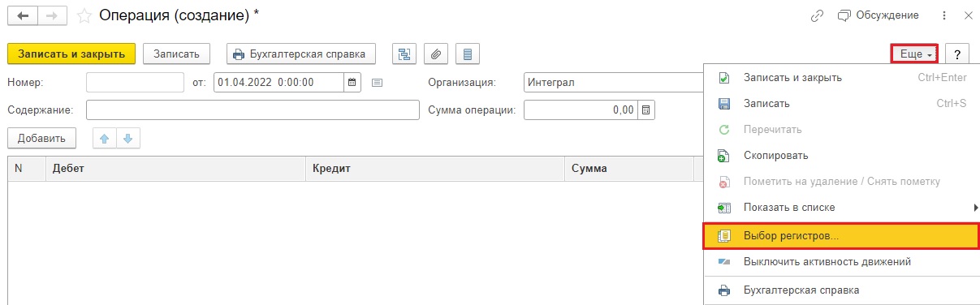Open the Еще dropdown menu
This screenshot has width=980, height=305.
(915, 54)
